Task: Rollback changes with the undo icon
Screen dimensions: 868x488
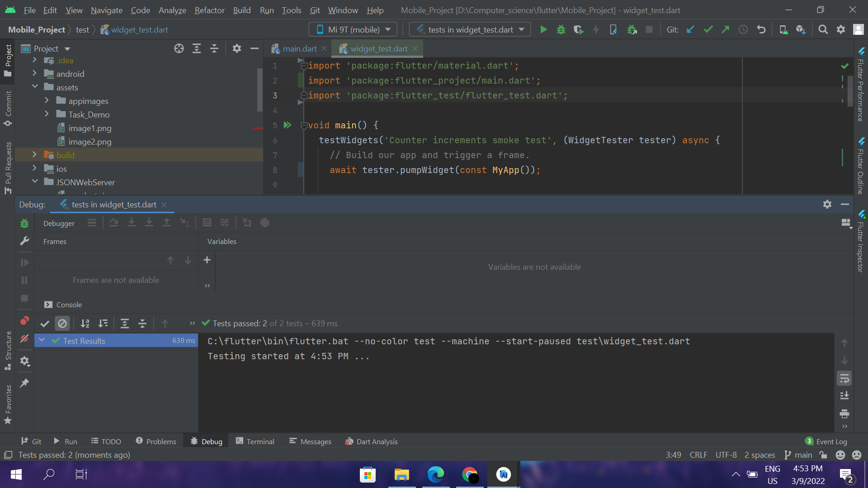Action: 761,30
